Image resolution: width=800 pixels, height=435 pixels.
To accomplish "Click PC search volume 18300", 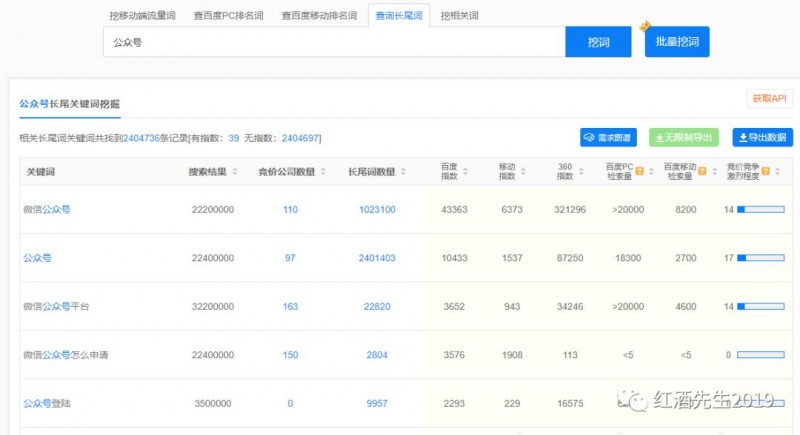I will (x=628, y=258).
